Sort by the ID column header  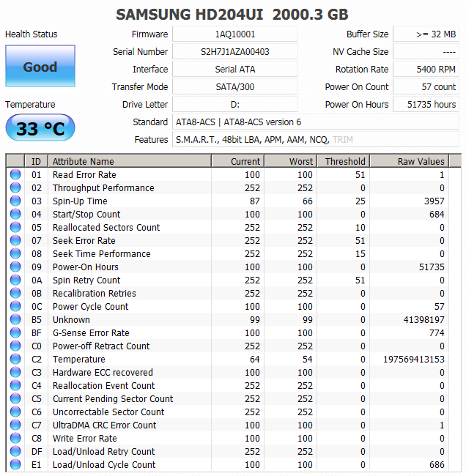tap(36, 161)
